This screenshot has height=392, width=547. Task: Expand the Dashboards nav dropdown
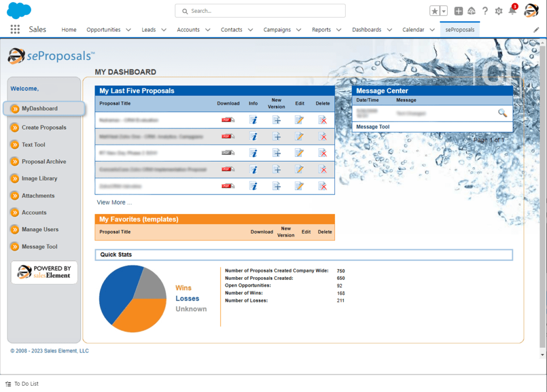[389, 30]
